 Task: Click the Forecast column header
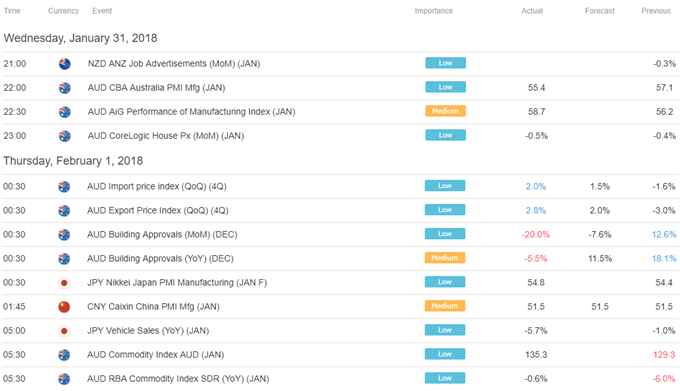tap(599, 11)
